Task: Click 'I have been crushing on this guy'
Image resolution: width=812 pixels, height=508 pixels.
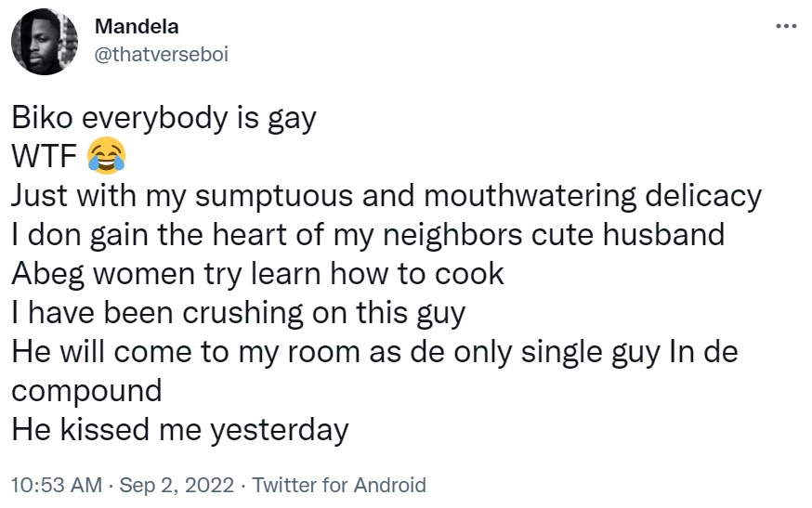Action: point(237,312)
